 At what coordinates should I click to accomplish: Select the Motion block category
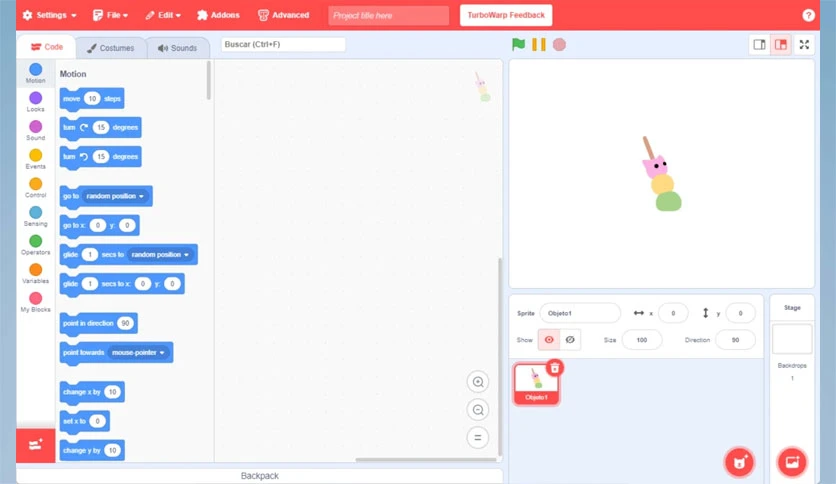pyautogui.click(x=36, y=73)
